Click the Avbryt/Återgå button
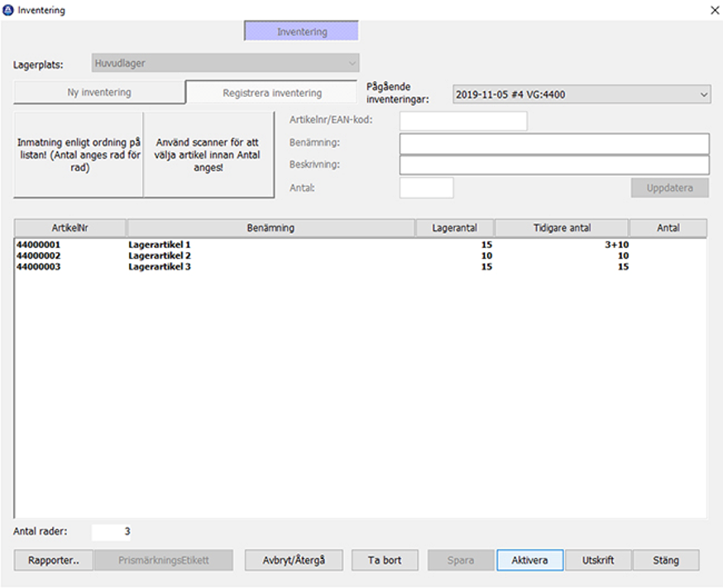This screenshot has width=723, height=588. pyautogui.click(x=294, y=561)
